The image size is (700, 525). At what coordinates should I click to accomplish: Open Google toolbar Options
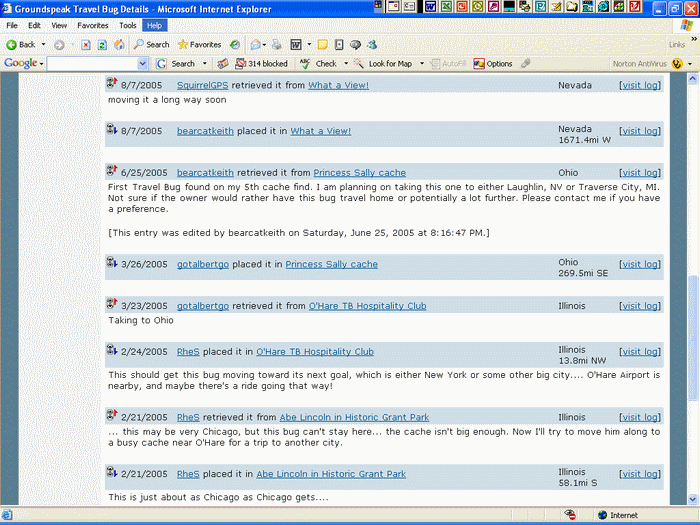[x=493, y=64]
